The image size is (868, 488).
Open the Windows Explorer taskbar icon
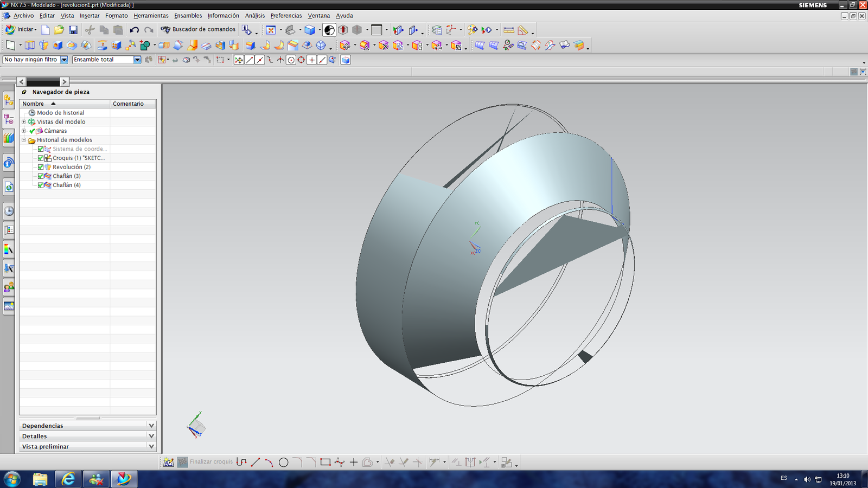tap(40, 479)
